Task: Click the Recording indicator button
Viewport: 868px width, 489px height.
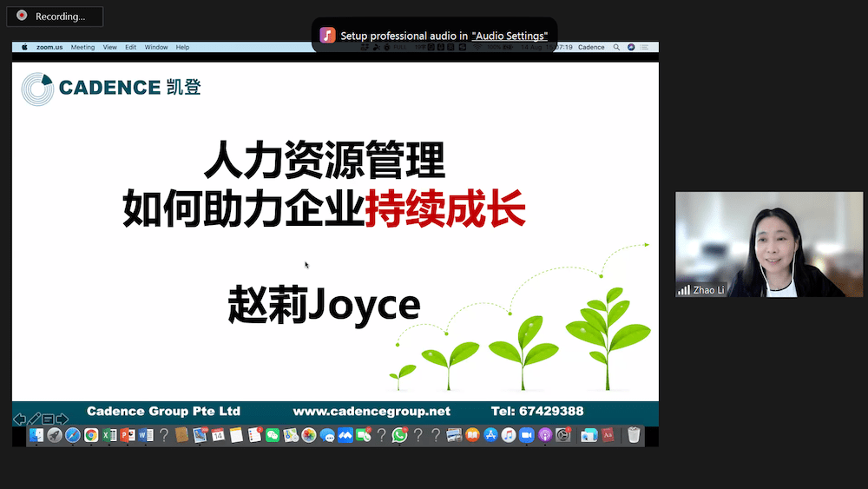Action: click(53, 16)
